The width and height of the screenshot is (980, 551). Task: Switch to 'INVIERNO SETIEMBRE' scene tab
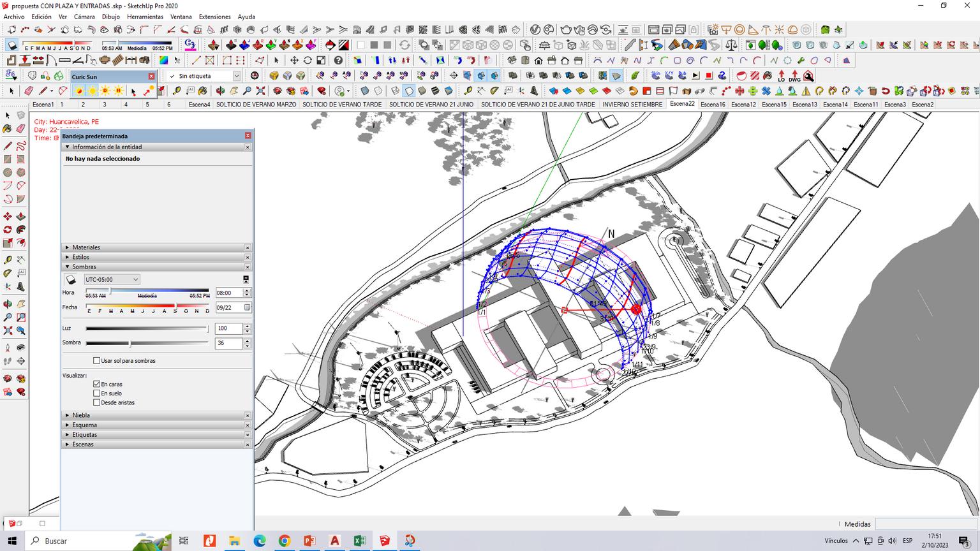(x=632, y=105)
